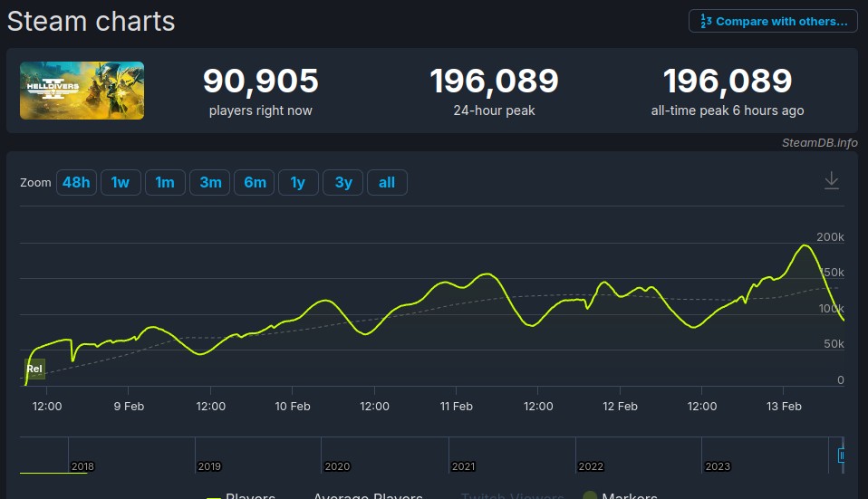This screenshot has height=499, width=868.
Task: Toggle the Players legend series
Action: [241, 495]
